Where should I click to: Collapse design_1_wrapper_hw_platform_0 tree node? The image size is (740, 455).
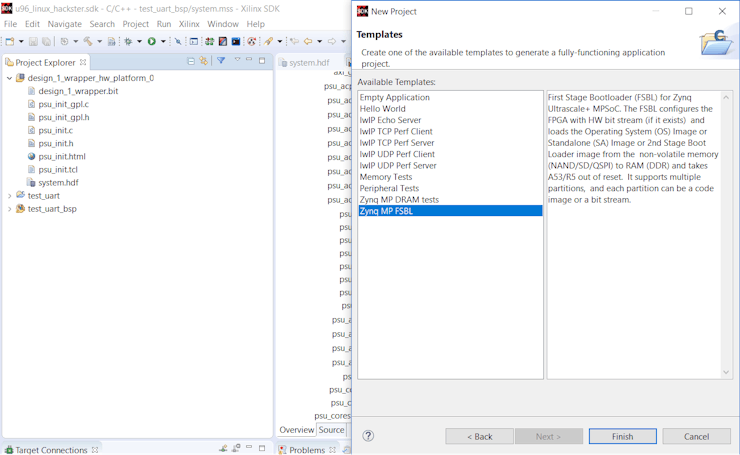[9, 78]
